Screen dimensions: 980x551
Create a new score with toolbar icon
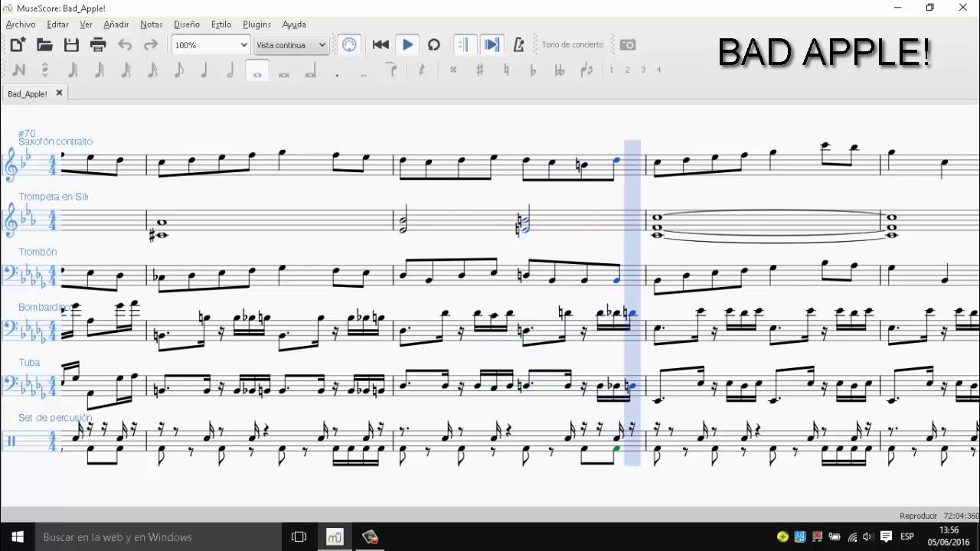pos(18,44)
